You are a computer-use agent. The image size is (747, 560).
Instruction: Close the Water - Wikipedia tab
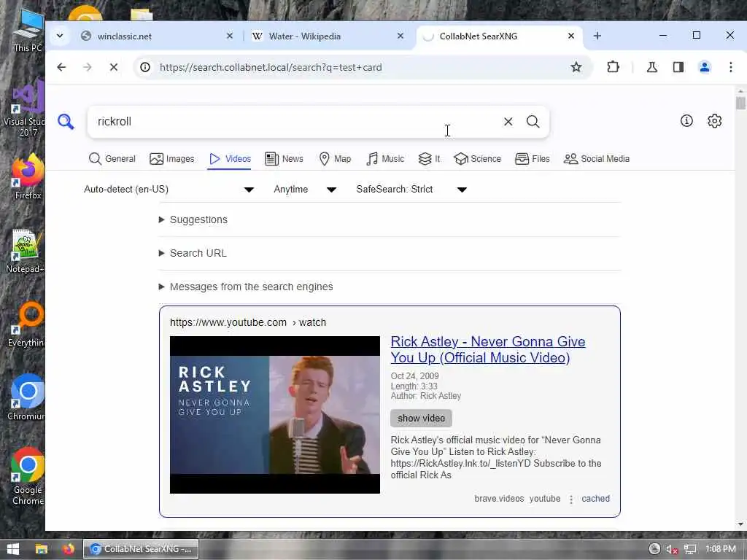(400, 36)
